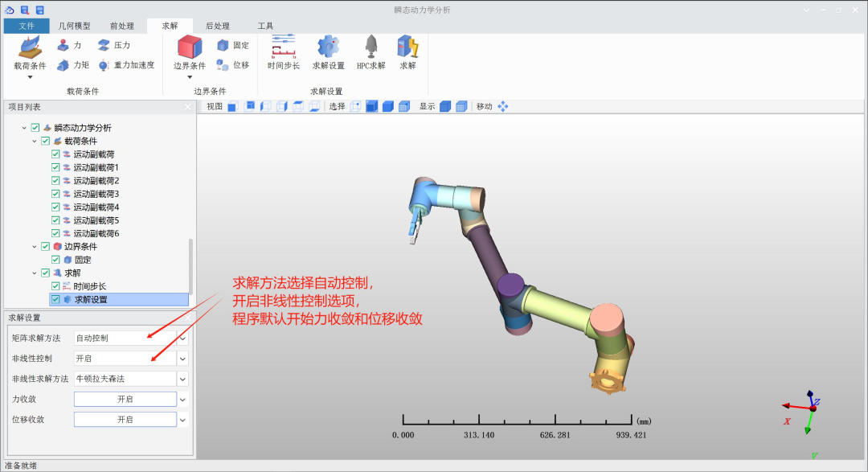Show mesh display mode icon
868x472 pixels.
[461, 106]
